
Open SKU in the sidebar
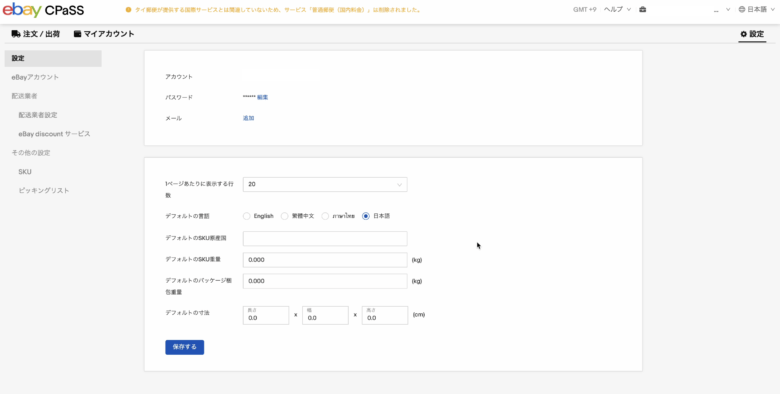pyautogui.click(x=25, y=172)
